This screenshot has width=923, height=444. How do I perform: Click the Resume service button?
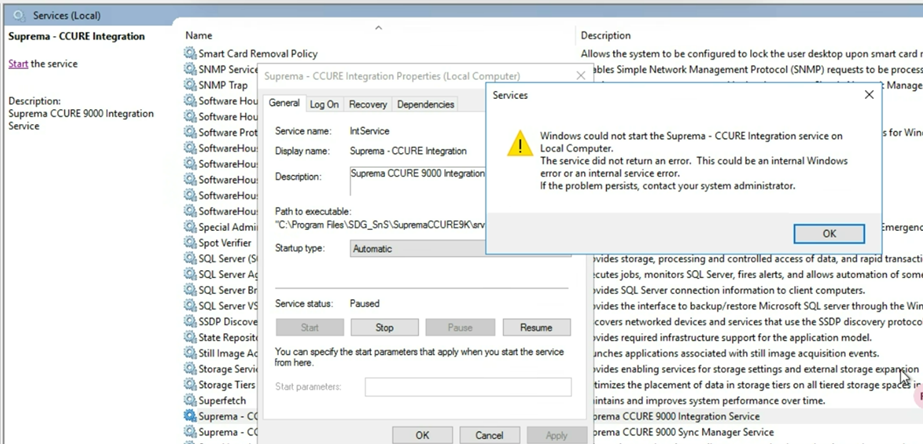536,327
